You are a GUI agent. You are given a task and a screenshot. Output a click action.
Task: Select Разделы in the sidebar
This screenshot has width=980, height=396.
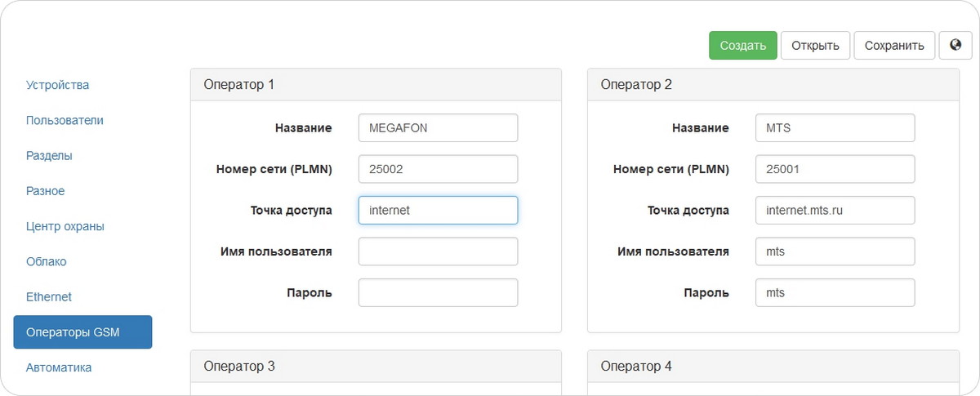pos(49,155)
